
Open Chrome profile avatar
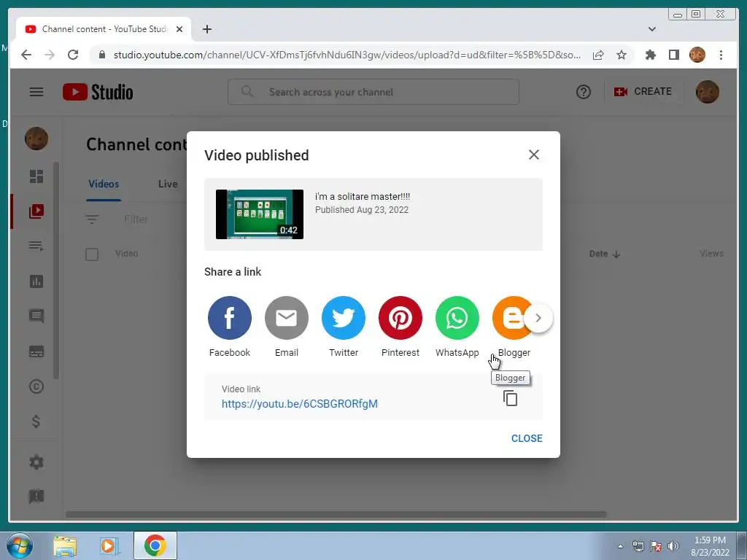click(x=697, y=55)
